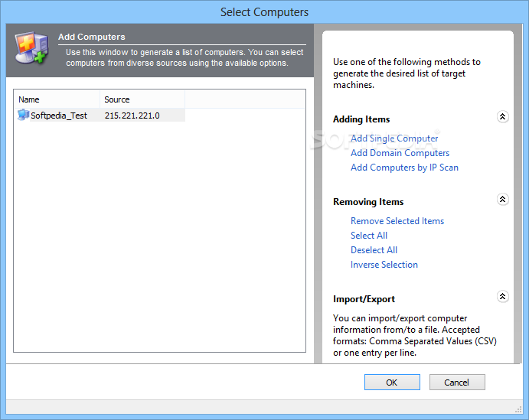Click the Cancel button

tap(457, 383)
